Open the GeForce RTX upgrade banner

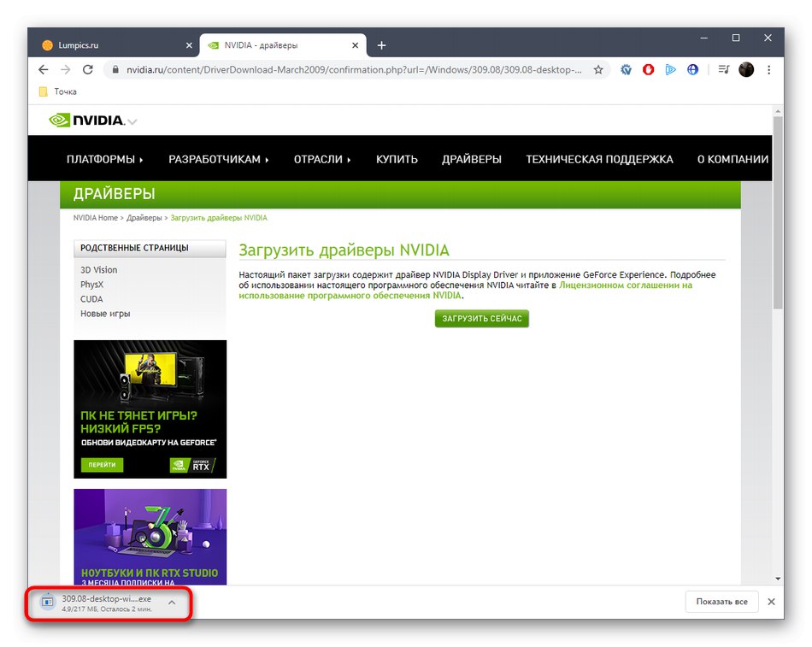150,409
